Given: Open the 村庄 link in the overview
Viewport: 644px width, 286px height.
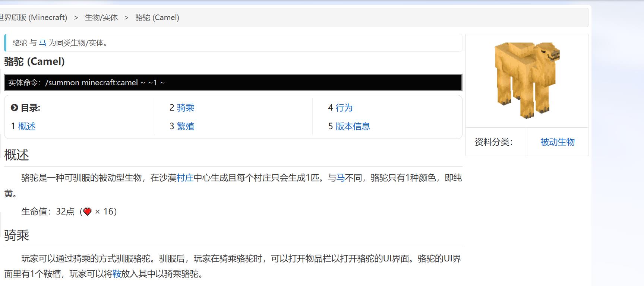Looking at the screenshot, I should [185, 178].
